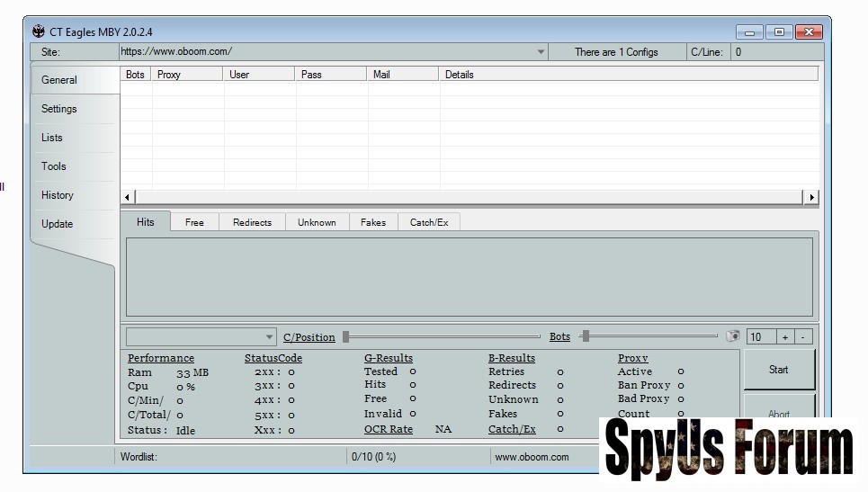The height and width of the screenshot is (492, 868).
Task: Open the Site URL dropdown
Action: point(541,52)
